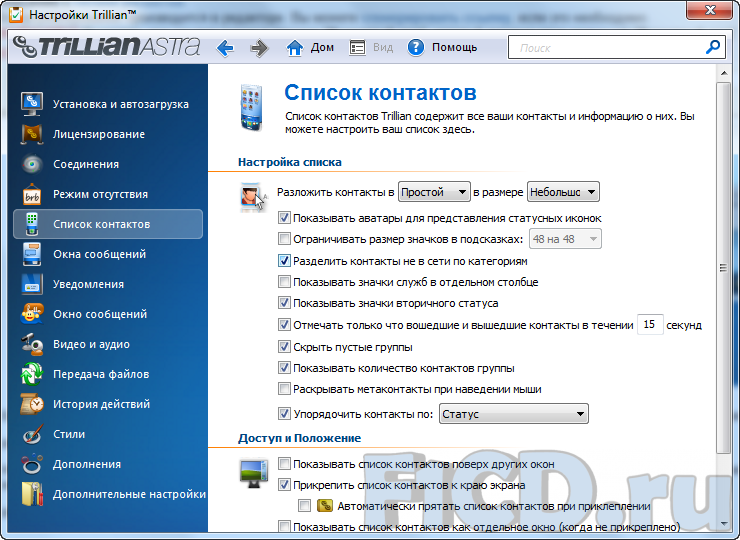Open Соединения settings page
The height and width of the screenshot is (540, 740).
coord(86,164)
